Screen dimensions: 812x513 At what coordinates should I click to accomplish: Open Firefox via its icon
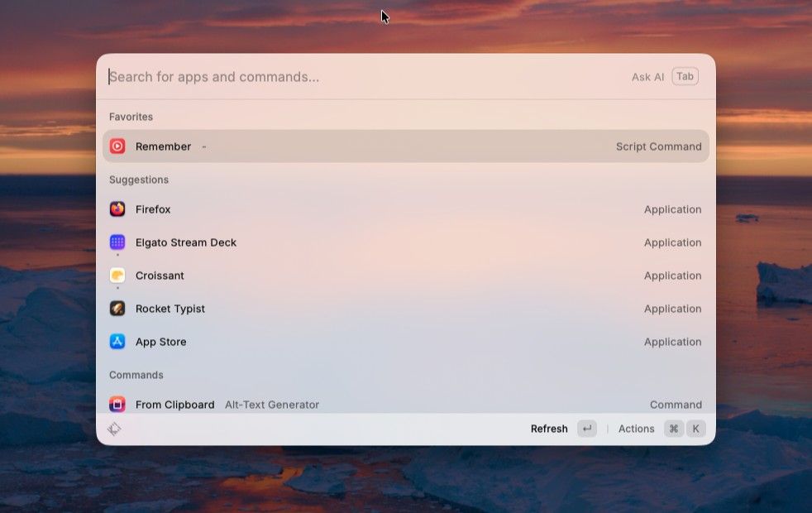(117, 209)
